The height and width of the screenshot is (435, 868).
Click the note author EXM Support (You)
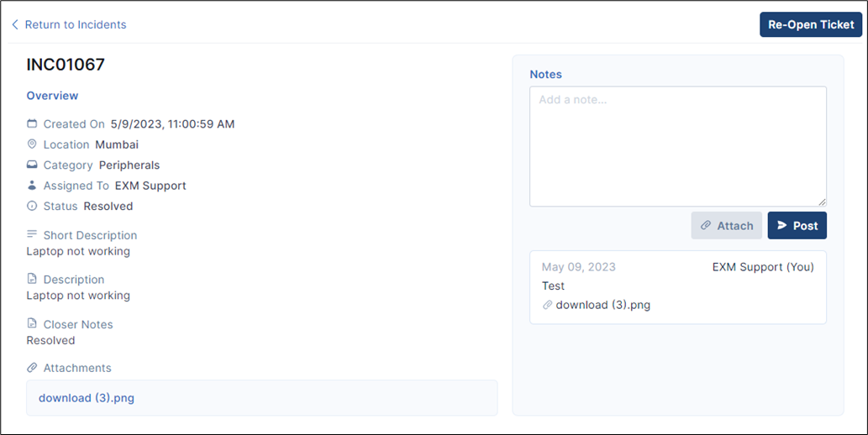click(763, 267)
